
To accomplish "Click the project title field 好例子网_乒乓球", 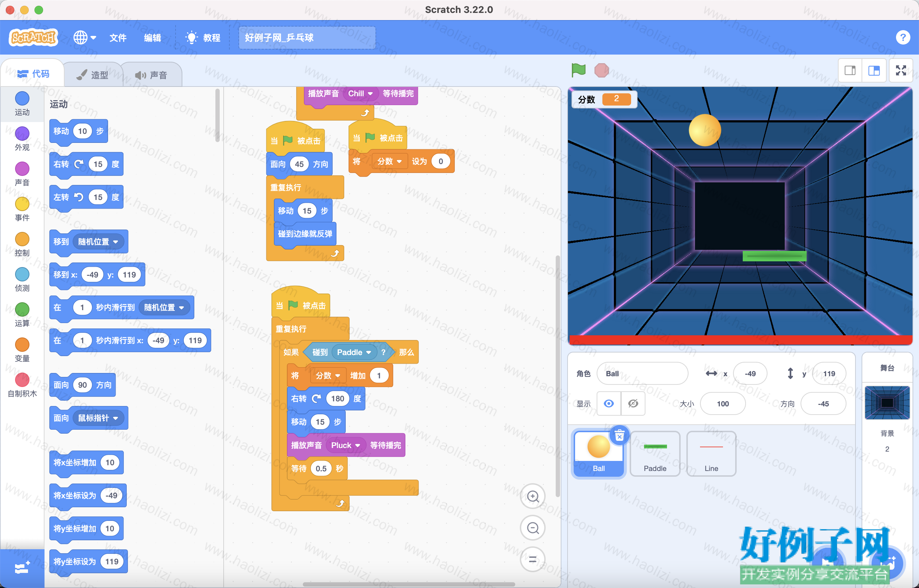I will [x=307, y=37].
